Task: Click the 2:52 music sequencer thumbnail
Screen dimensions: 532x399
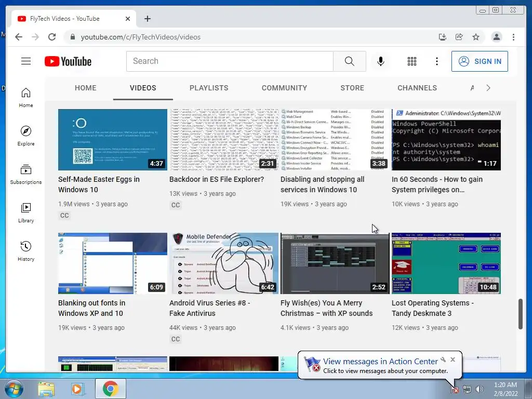Action: tap(335, 263)
